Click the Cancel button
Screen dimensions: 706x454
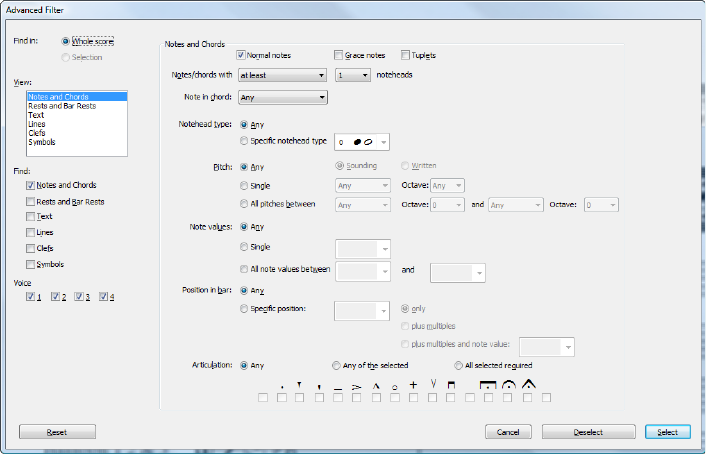508,432
